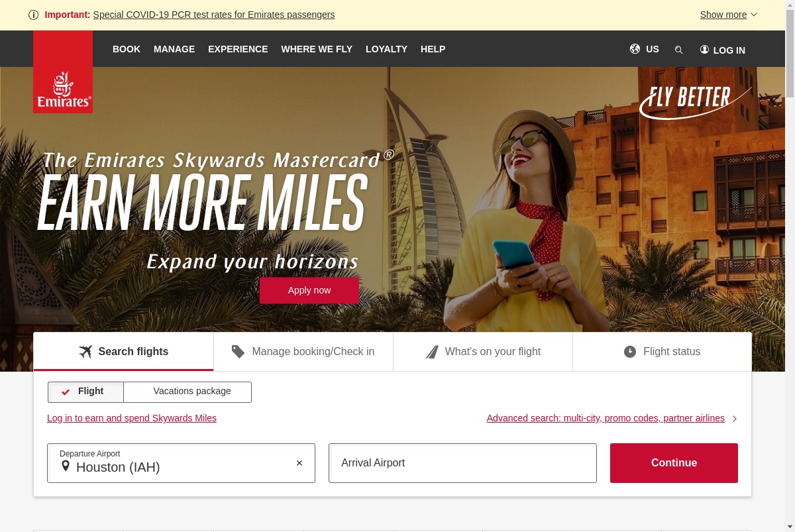Click the Apply now button
This screenshot has width=795, height=532.
pos(309,290)
